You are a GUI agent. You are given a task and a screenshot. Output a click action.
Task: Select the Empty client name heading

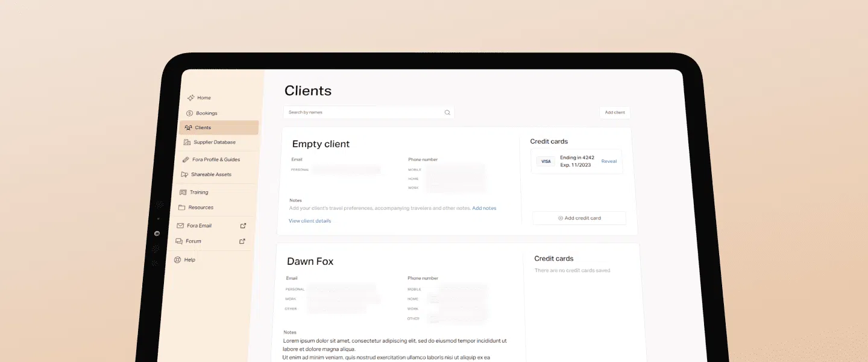tap(321, 144)
